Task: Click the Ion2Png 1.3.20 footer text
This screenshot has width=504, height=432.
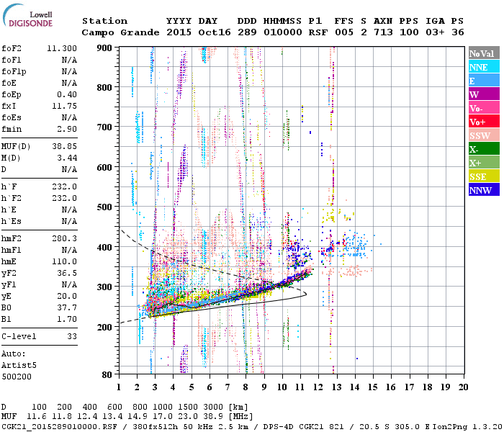Action: point(467,426)
